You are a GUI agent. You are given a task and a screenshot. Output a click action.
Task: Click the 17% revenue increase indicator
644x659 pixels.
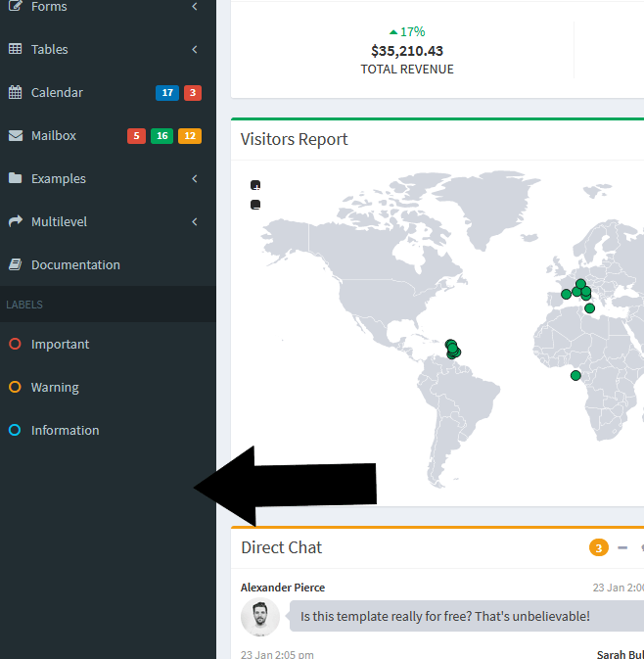(407, 32)
